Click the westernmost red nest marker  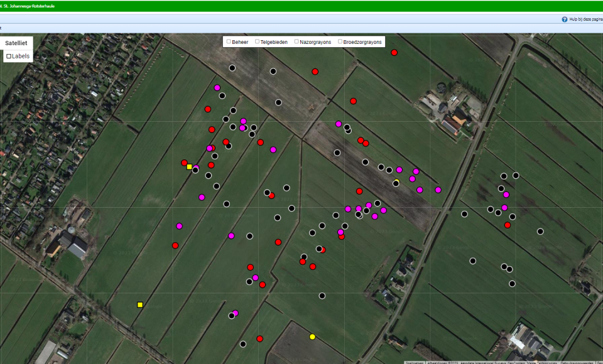click(175, 245)
